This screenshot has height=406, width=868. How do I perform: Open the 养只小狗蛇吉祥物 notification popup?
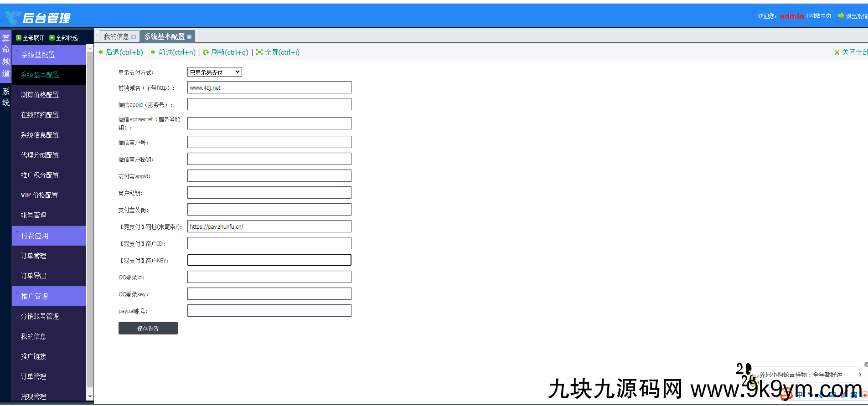[x=801, y=375]
